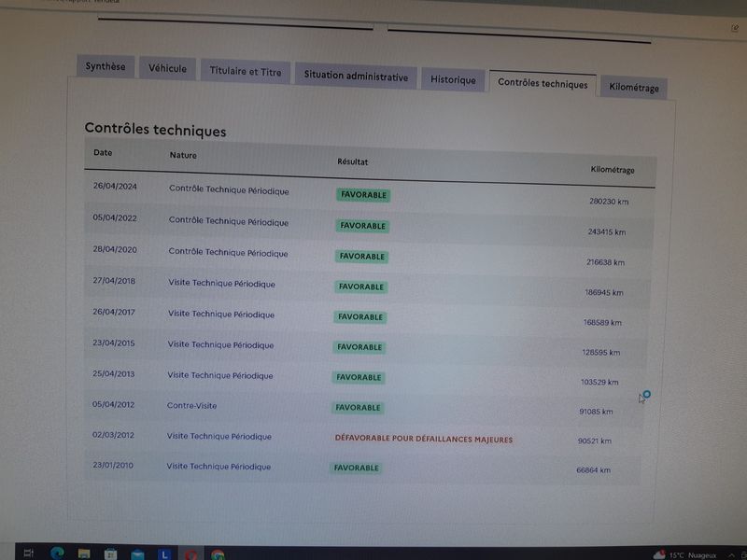Screen dimensions: 747x560
Task: Open File Explorer from the taskbar
Action: point(84,553)
